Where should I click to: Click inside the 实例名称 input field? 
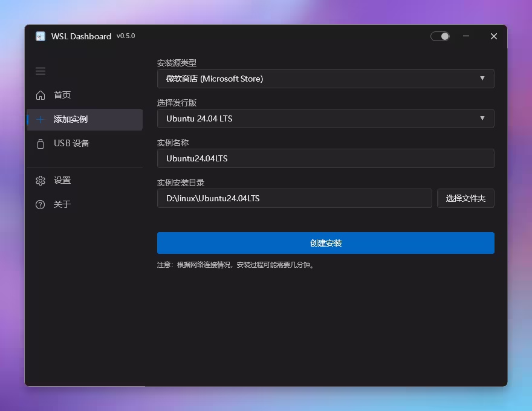point(326,158)
